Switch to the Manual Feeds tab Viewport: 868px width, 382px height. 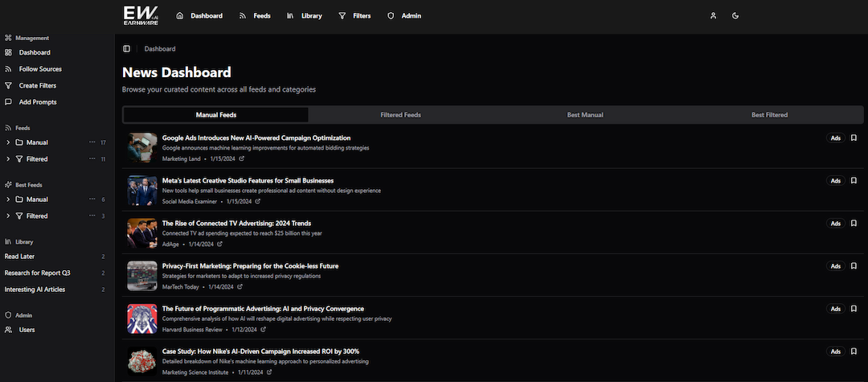coord(216,115)
